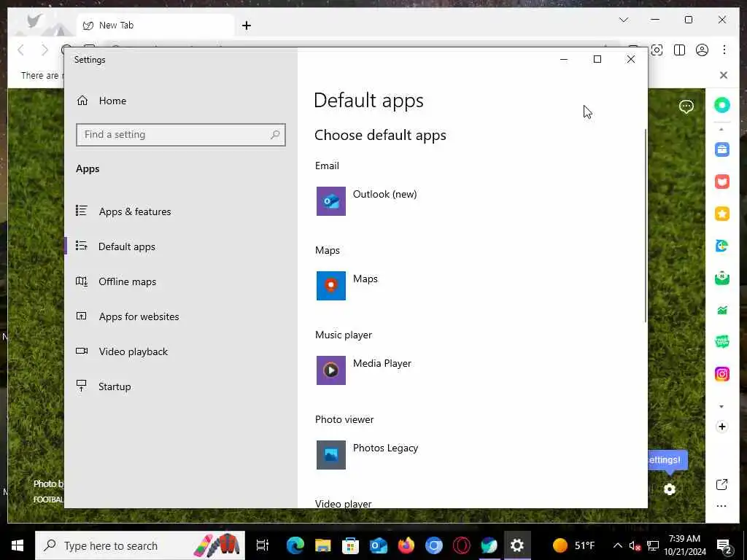Click browser screenshot capture icon
The image size is (747, 560).
[657, 50]
